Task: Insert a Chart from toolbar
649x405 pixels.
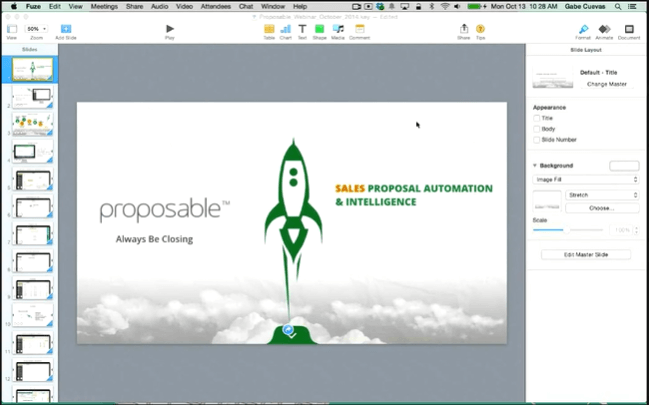Action: pos(286,29)
